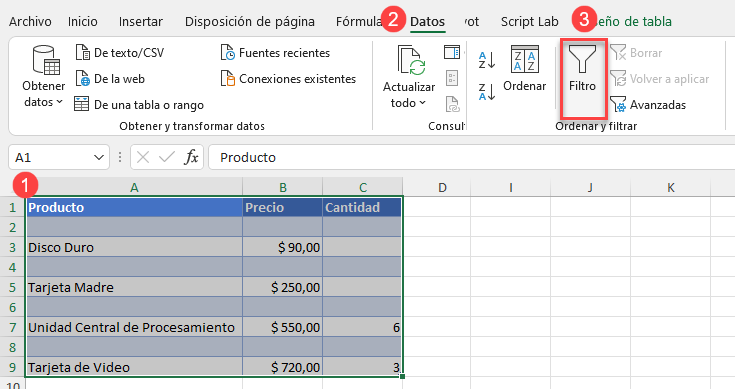Open the Archivo menu
This screenshot has width=735, height=389.
pyautogui.click(x=30, y=22)
